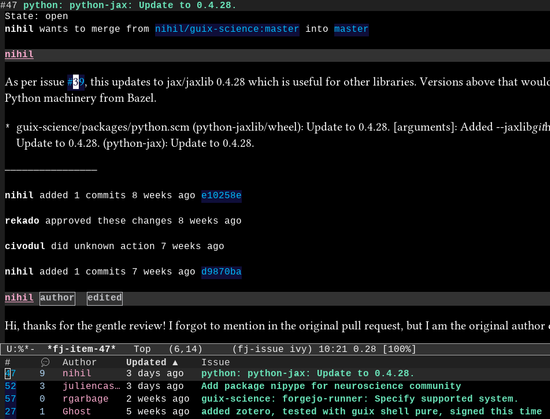Viewport: 550px width, 419px height.
Task: Open issue number 52 in the list
Action: pyautogui.click(x=10, y=386)
